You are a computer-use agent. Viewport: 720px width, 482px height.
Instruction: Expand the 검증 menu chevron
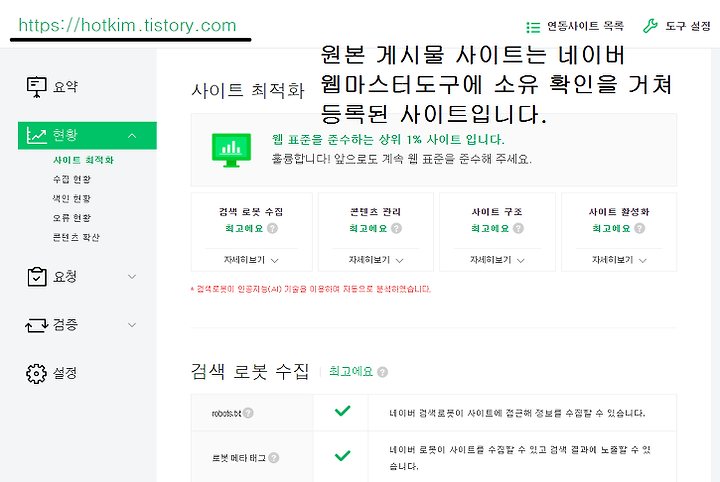tap(132, 325)
